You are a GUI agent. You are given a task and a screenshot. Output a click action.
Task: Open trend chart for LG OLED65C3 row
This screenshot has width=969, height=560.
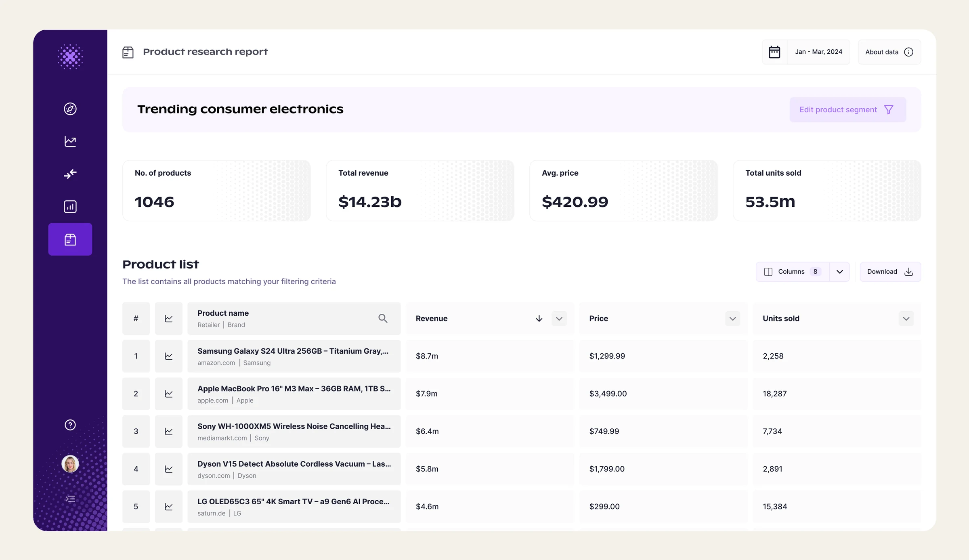[x=169, y=506]
